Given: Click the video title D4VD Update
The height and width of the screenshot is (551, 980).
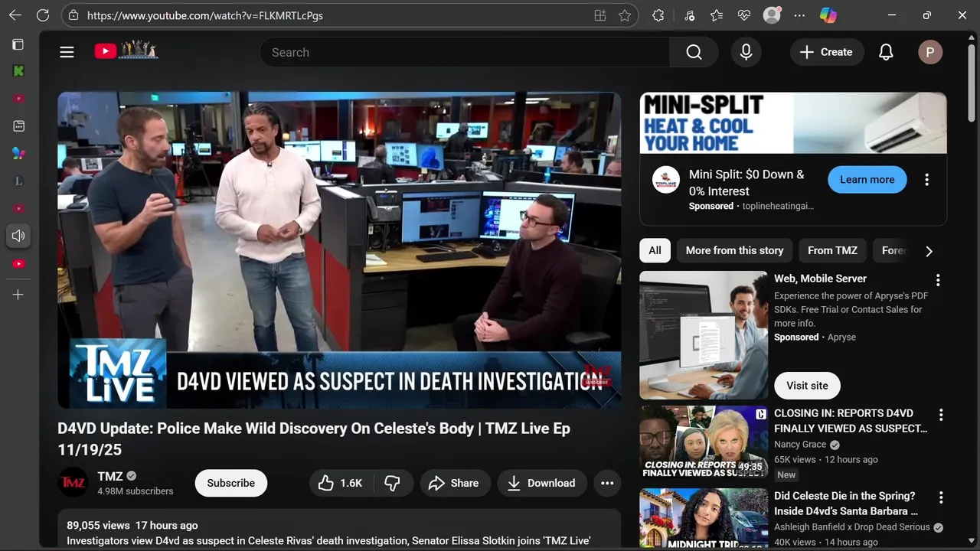Looking at the screenshot, I should point(314,439).
